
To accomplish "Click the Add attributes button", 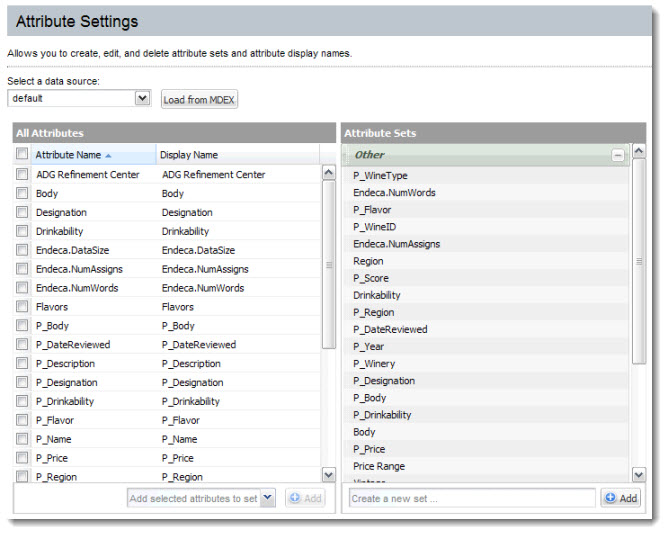I will (305, 498).
